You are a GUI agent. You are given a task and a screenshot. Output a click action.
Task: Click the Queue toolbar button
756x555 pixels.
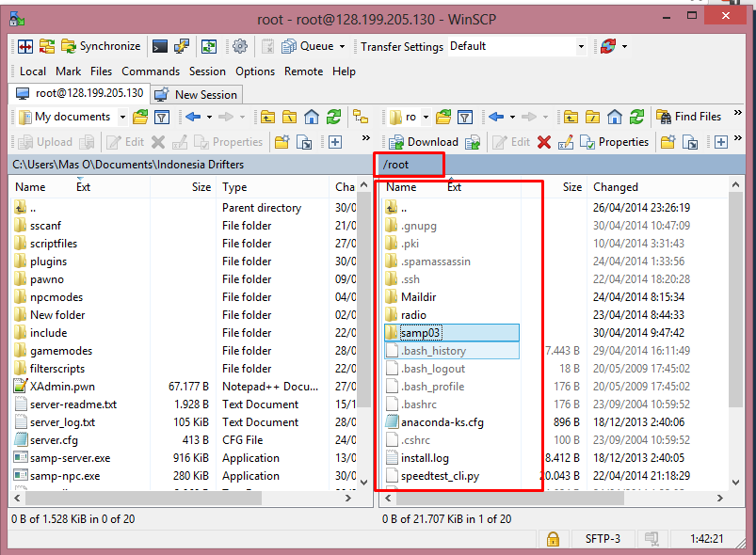coord(308,46)
